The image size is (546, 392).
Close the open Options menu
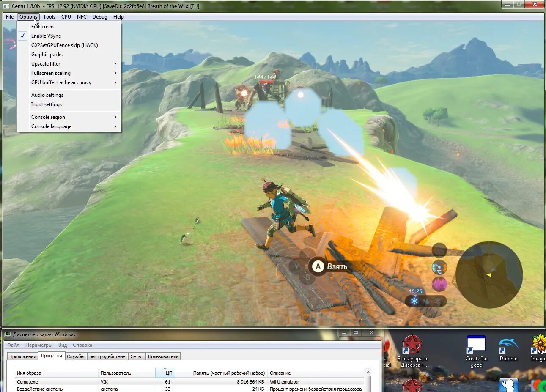click(28, 17)
